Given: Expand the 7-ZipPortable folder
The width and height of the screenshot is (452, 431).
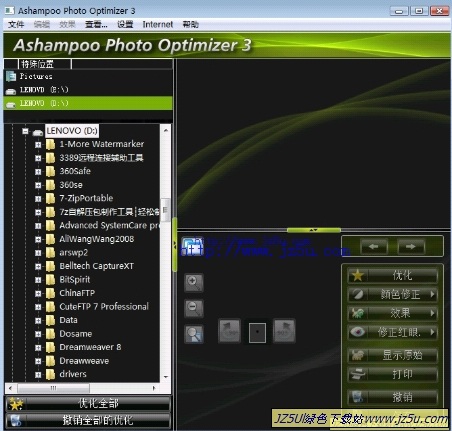Looking at the screenshot, I should click(38, 199).
